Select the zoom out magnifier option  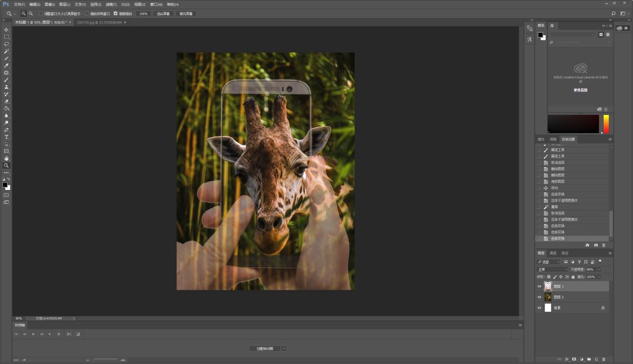point(30,13)
